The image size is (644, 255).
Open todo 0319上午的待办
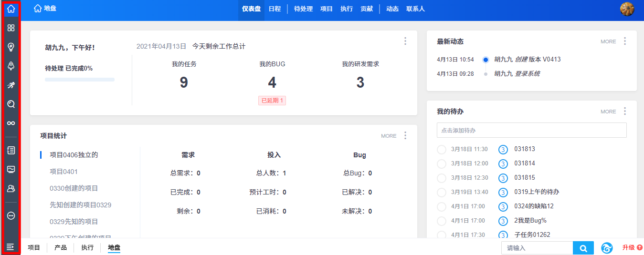(x=537, y=192)
